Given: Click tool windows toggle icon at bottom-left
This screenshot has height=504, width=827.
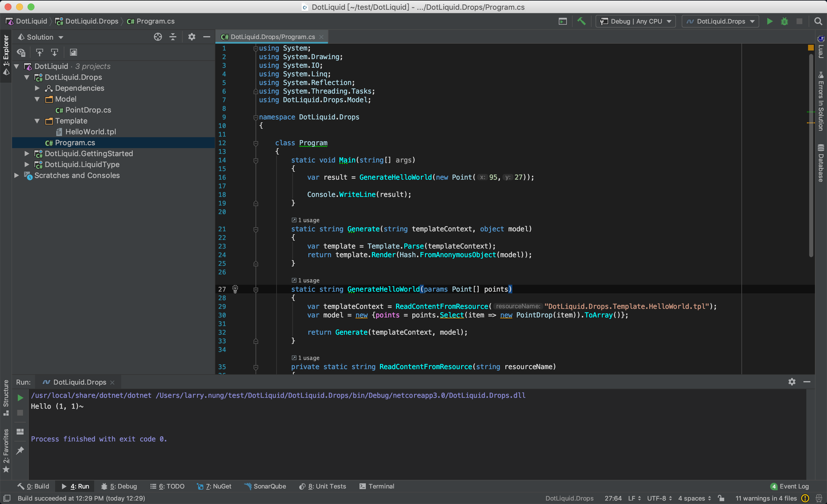Looking at the screenshot, I should (x=7, y=498).
